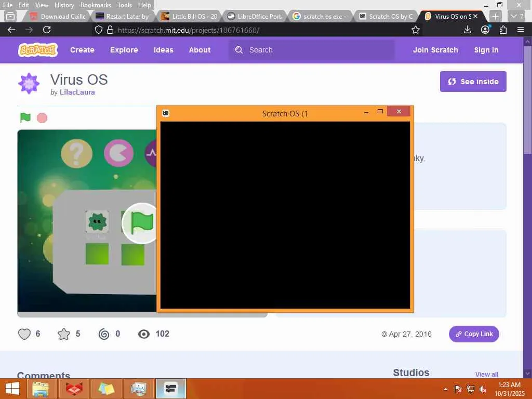Viewport: 532px width, 399px height.
Task: Click the remix spiral icon
Action: point(104,334)
